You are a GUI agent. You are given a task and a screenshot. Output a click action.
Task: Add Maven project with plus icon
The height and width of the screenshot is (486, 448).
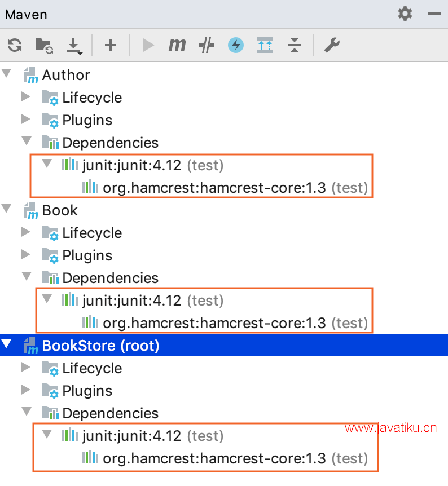(x=111, y=45)
